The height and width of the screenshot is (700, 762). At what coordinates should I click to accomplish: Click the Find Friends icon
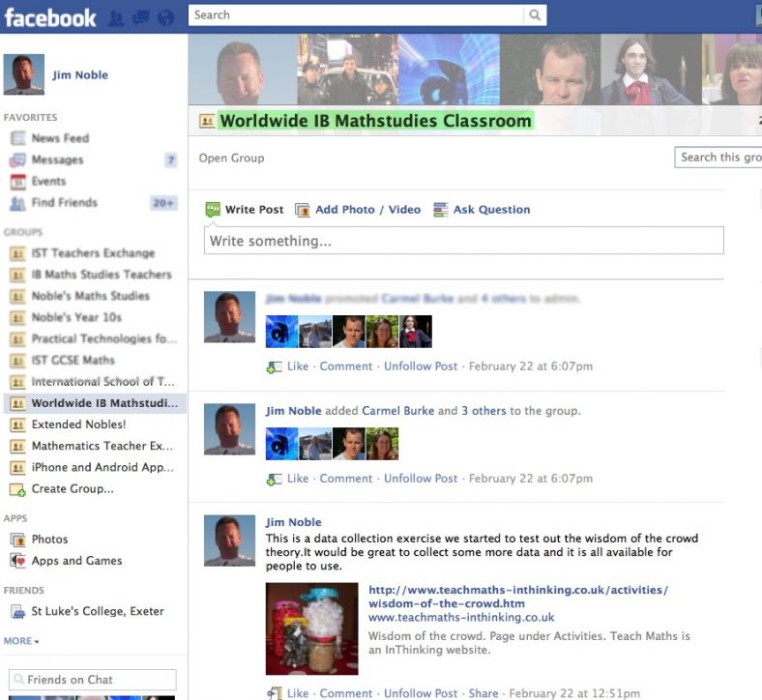pos(18,203)
